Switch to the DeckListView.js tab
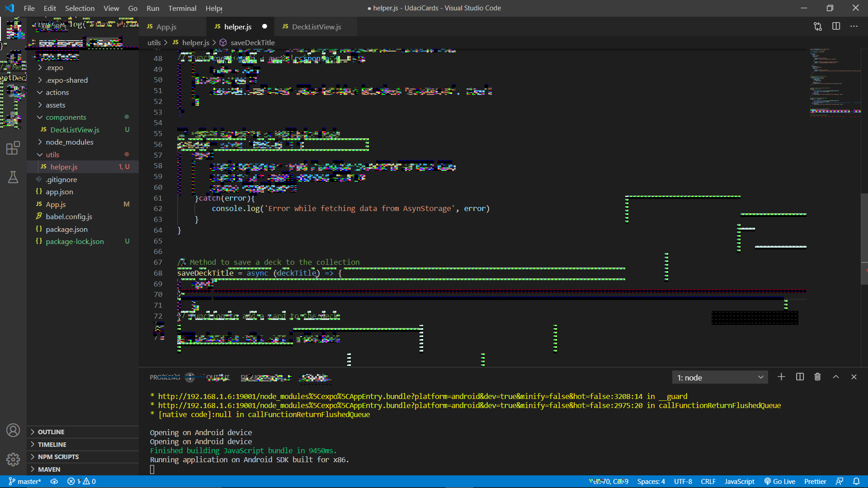 coord(316,27)
